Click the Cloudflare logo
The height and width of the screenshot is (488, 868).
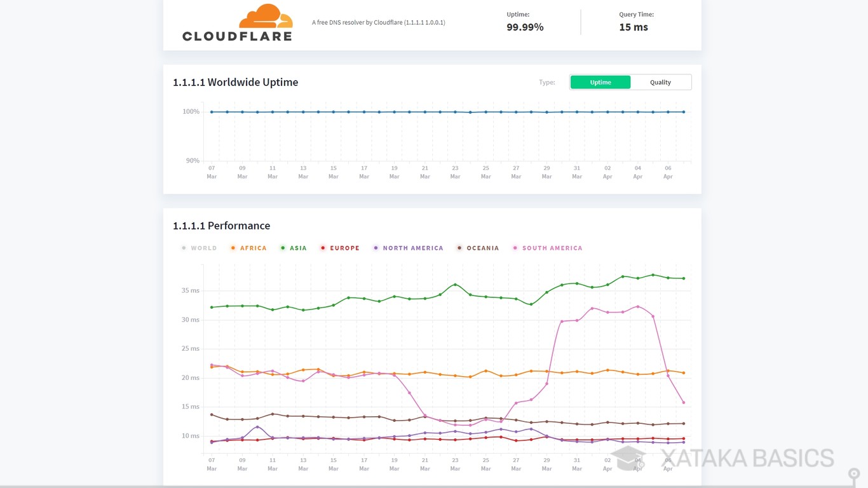[237, 23]
